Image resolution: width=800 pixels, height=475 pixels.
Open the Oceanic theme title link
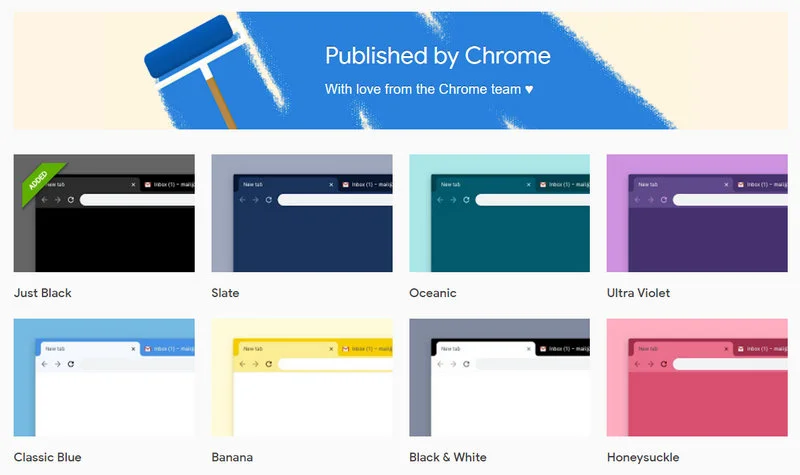pos(432,293)
